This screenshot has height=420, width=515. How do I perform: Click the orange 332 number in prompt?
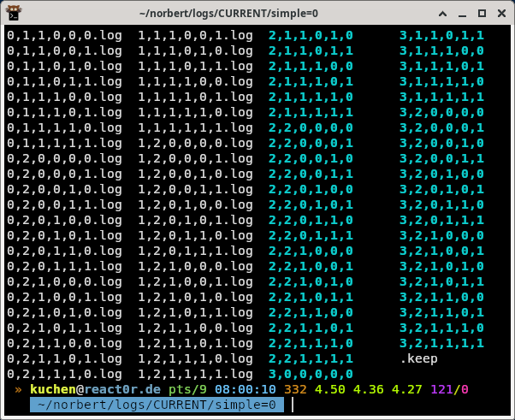[295, 390]
